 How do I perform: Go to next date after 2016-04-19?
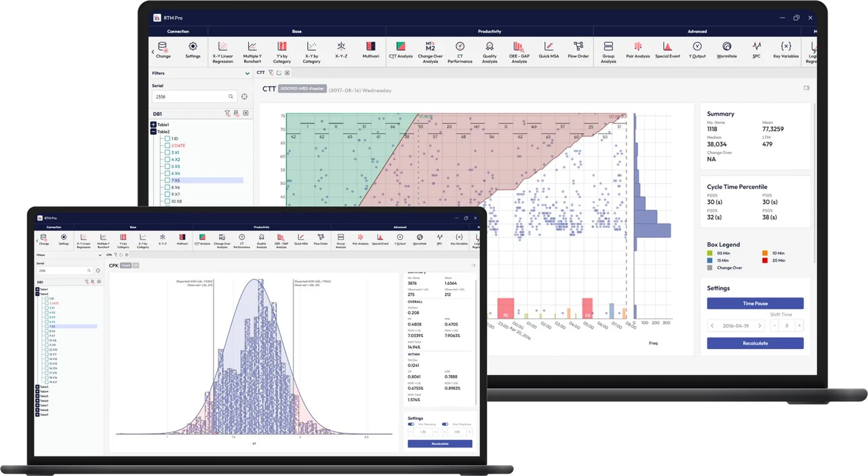[759, 325]
